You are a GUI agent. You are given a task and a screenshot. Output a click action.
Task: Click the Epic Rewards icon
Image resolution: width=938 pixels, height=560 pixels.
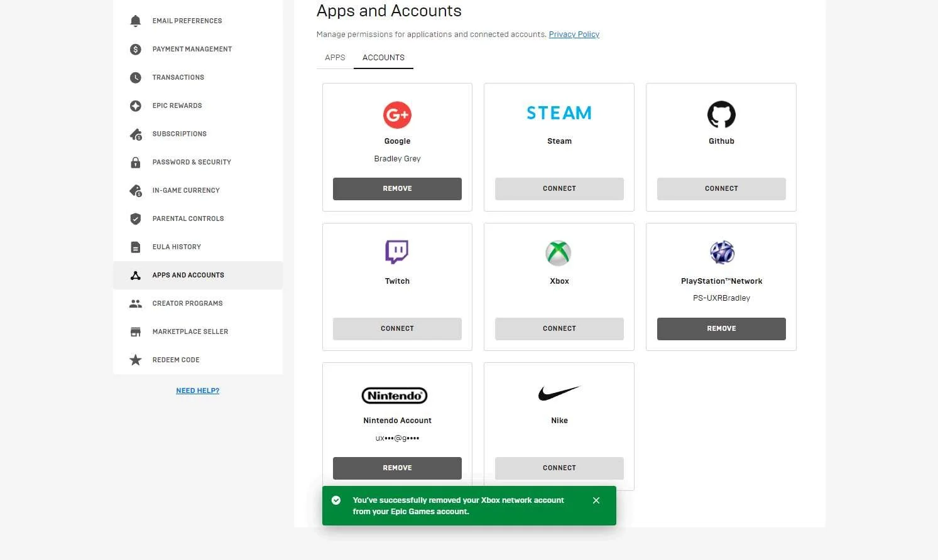135,105
